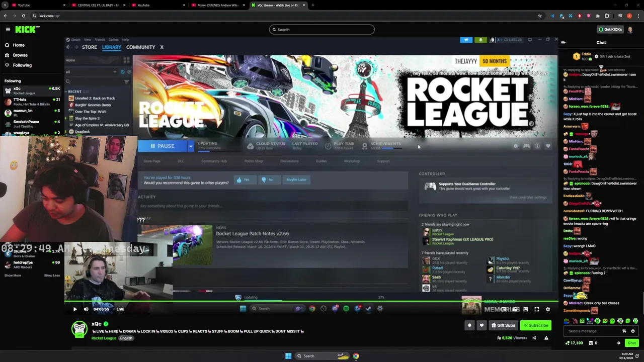Viewport: 644px width, 362px height.
Task: Click the Kick logo
Action: [26, 30]
